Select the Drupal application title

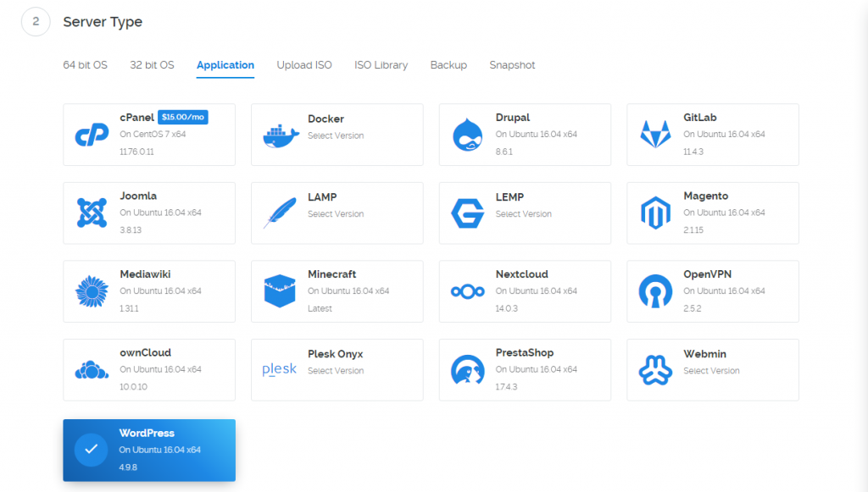(513, 118)
